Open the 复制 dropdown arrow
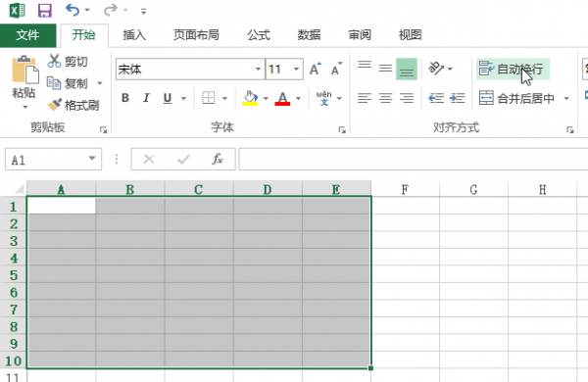Image resolution: width=588 pixels, height=382 pixels. [x=100, y=83]
